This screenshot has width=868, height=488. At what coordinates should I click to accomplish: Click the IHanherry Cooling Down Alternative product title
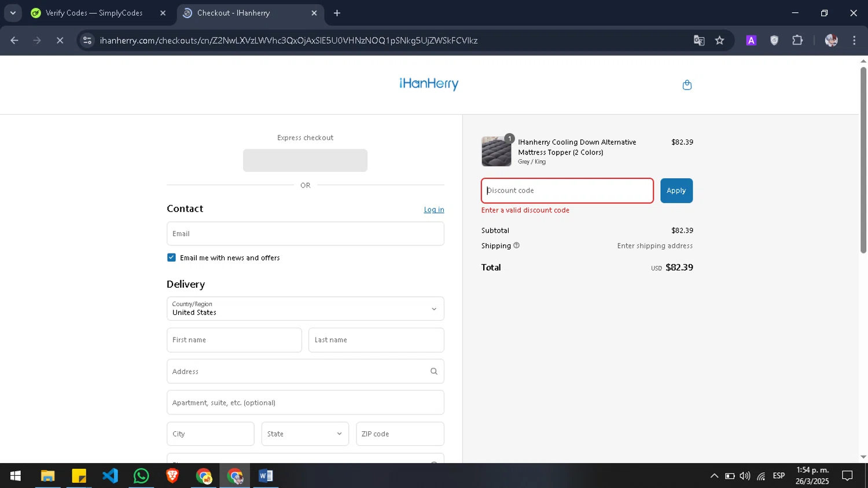(x=577, y=147)
